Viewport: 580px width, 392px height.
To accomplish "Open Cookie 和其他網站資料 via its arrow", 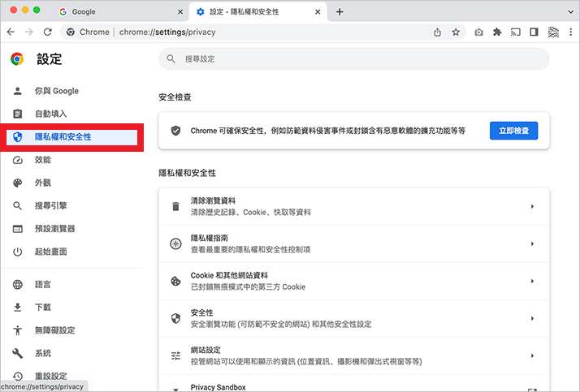I will click(532, 281).
